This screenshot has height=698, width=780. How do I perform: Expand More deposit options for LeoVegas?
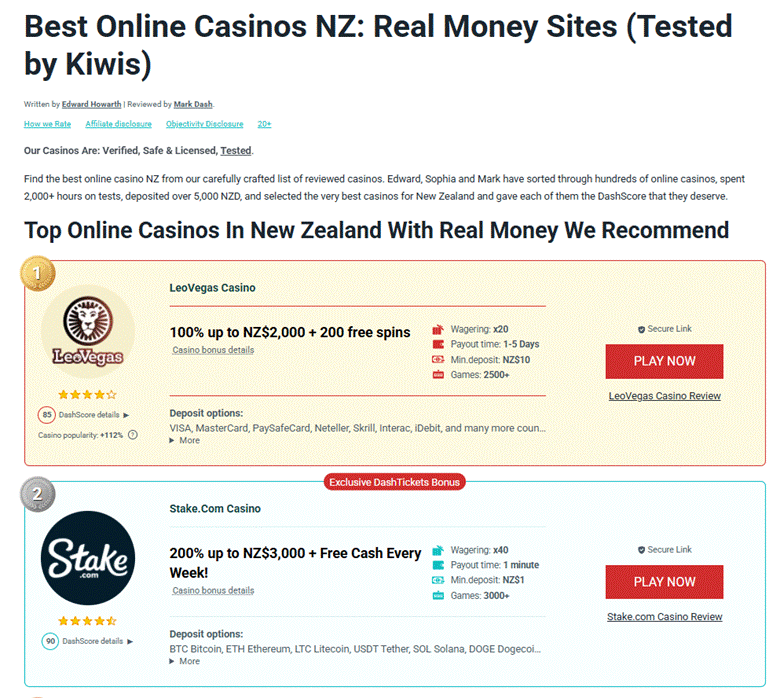click(x=185, y=440)
